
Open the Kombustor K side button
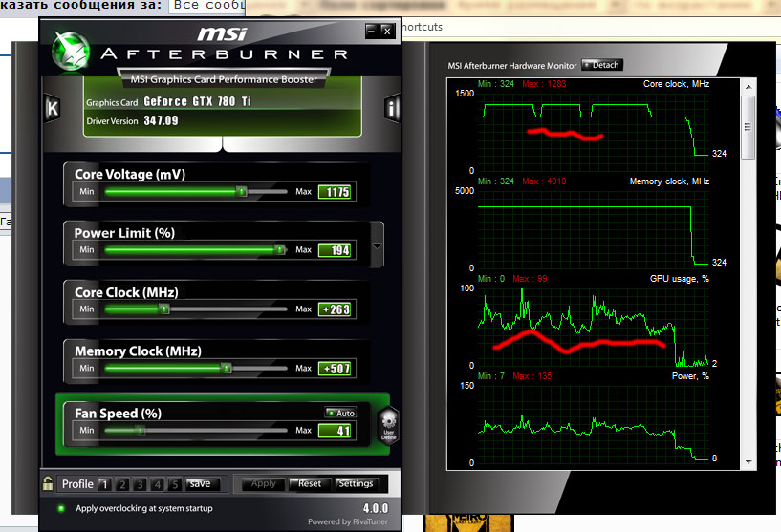click(x=53, y=108)
